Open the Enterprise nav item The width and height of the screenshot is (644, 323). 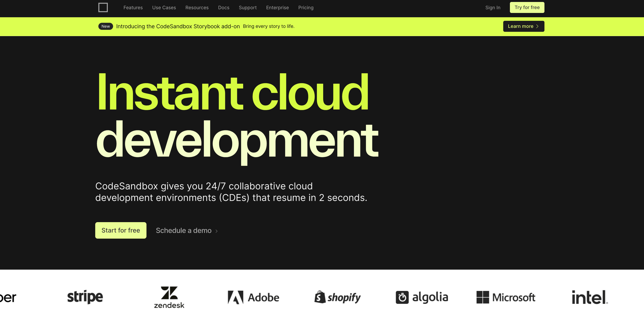tap(277, 7)
